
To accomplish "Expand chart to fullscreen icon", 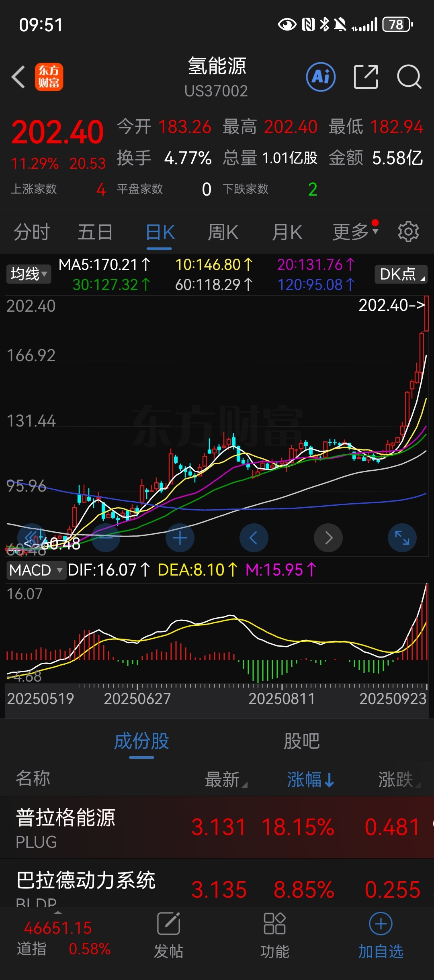I will (402, 537).
